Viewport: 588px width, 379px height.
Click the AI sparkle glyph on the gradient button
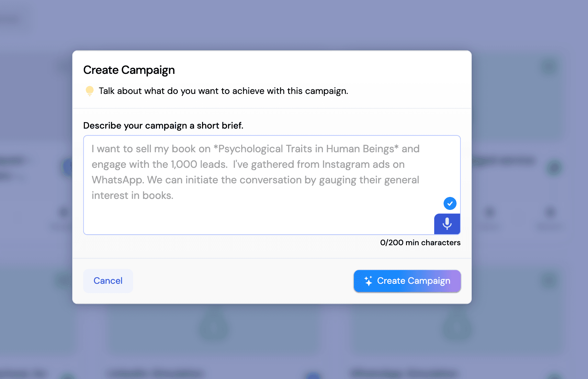(x=367, y=281)
